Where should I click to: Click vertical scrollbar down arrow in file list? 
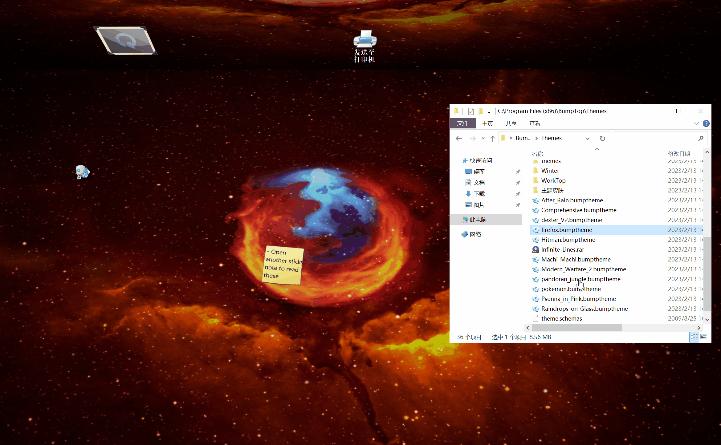click(707, 319)
